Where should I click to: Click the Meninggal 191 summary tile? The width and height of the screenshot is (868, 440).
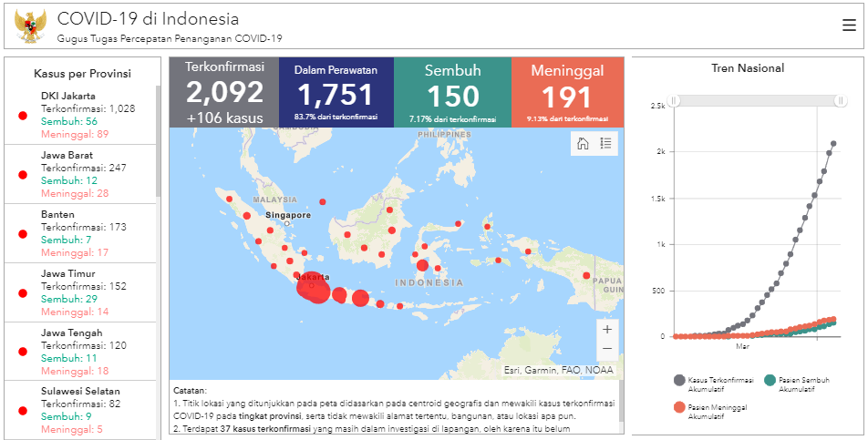[x=567, y=92]
